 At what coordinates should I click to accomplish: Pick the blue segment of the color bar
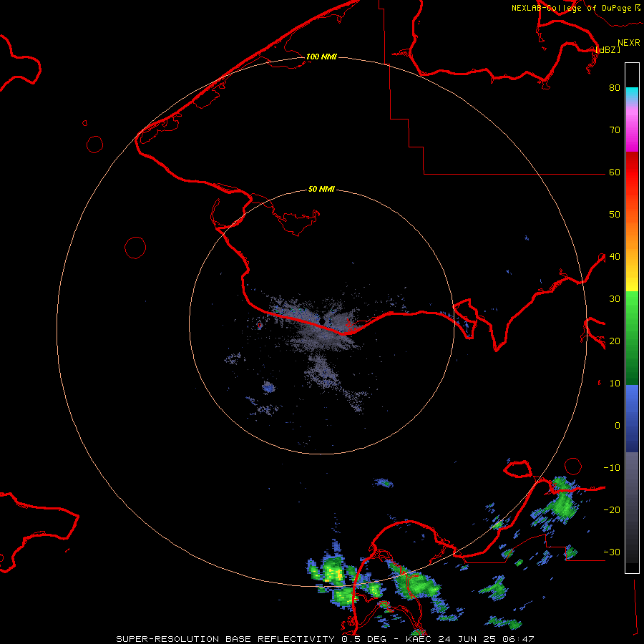(632, 419)
